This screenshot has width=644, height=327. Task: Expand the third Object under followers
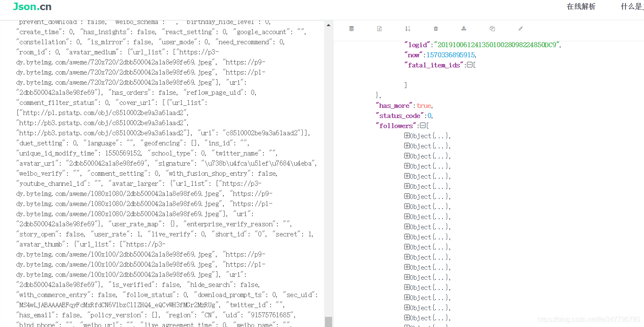(x=407, y=156)
